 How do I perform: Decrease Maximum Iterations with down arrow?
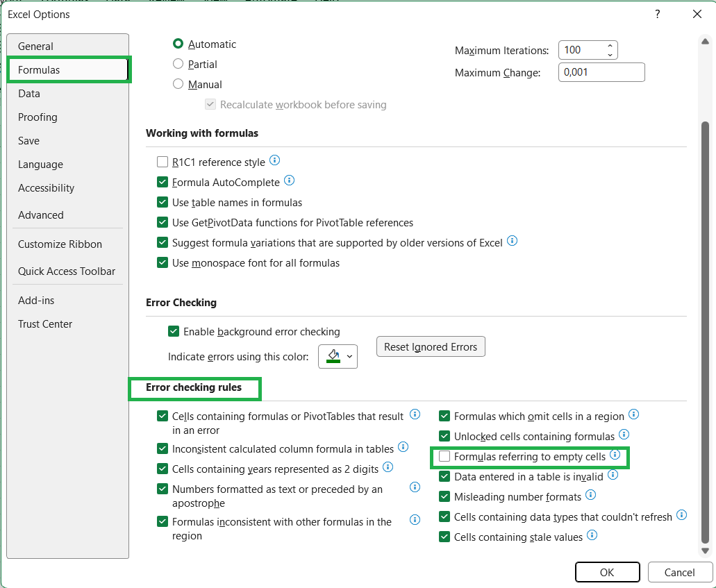[610, 55]
